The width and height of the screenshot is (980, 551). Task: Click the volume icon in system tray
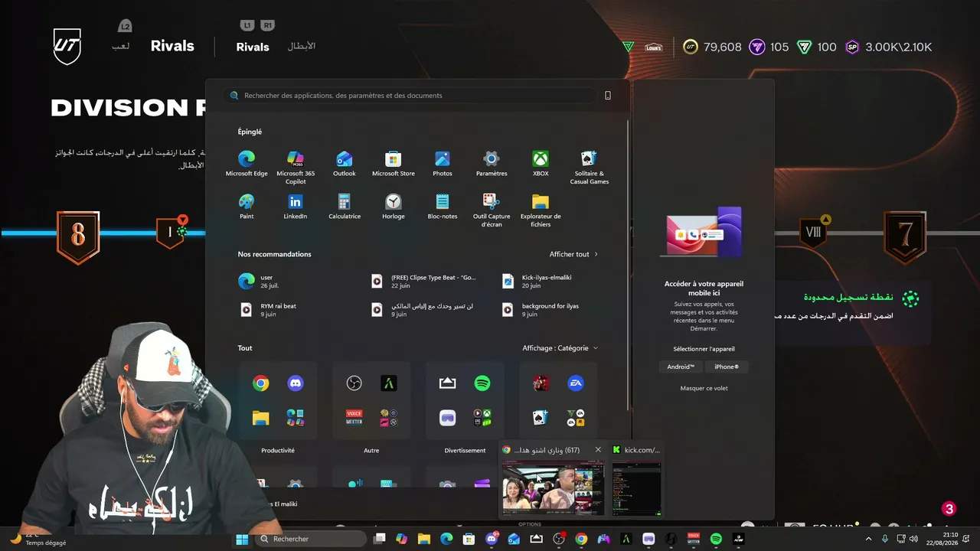pos(915,540)
